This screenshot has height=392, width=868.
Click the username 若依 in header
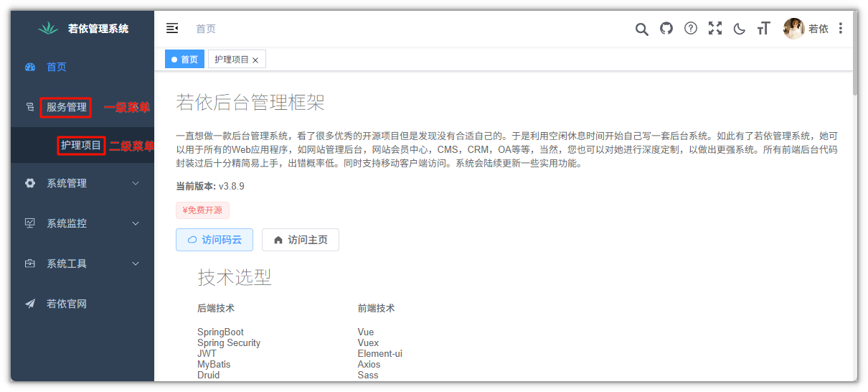[x=819, y=29]
